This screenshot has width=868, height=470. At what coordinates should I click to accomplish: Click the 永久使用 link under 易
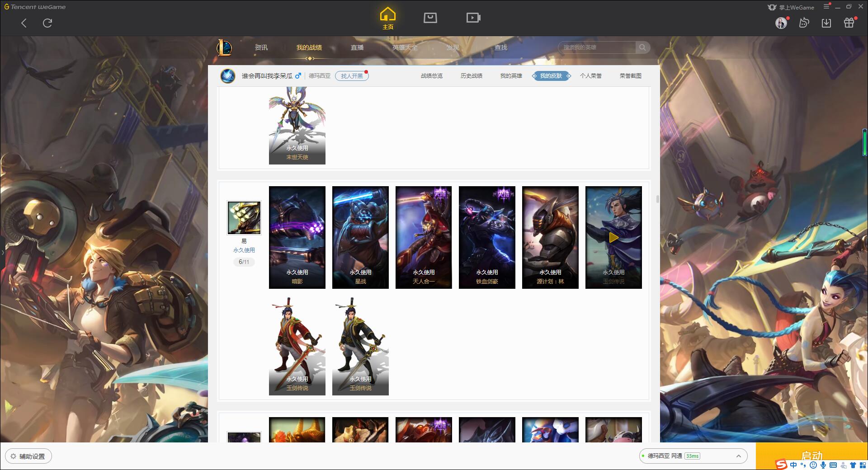pos(244,250)
